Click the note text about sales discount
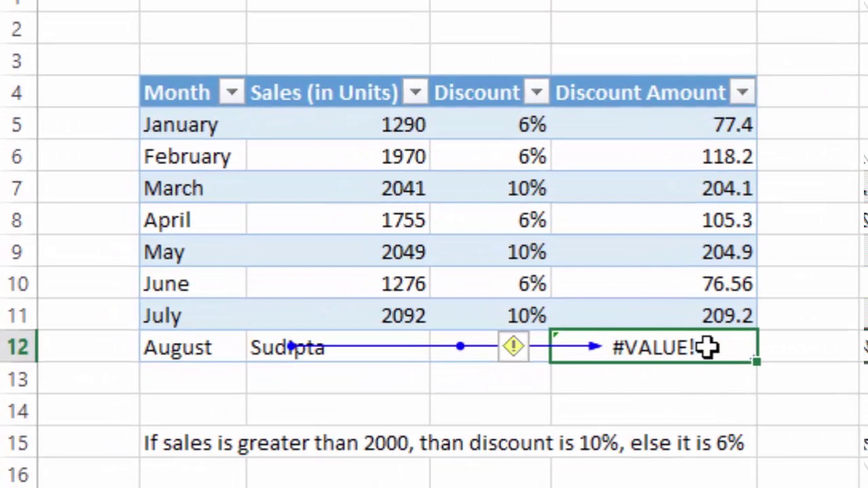Viewport: 868px width, 488px height. (444, 443)
